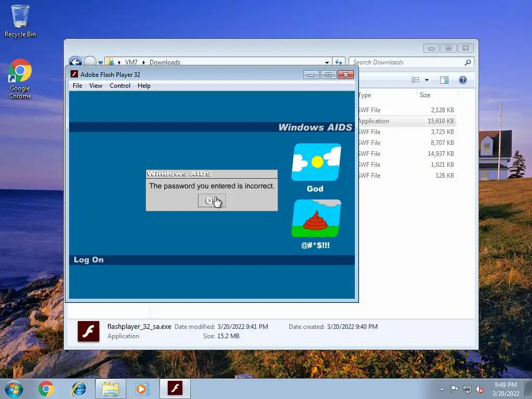Close the Adobe Flash Player window
Viewport: 532px width, 399px height.
tap(345, 75)
